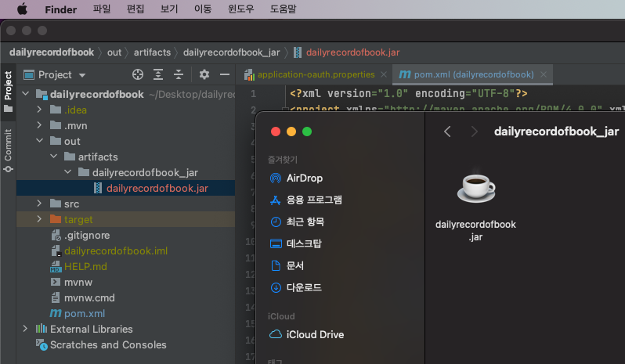The height and width of the screenshot is (364, 625).
Task: Click the HELP.md markdown file icon
Action: pos(56,266)
